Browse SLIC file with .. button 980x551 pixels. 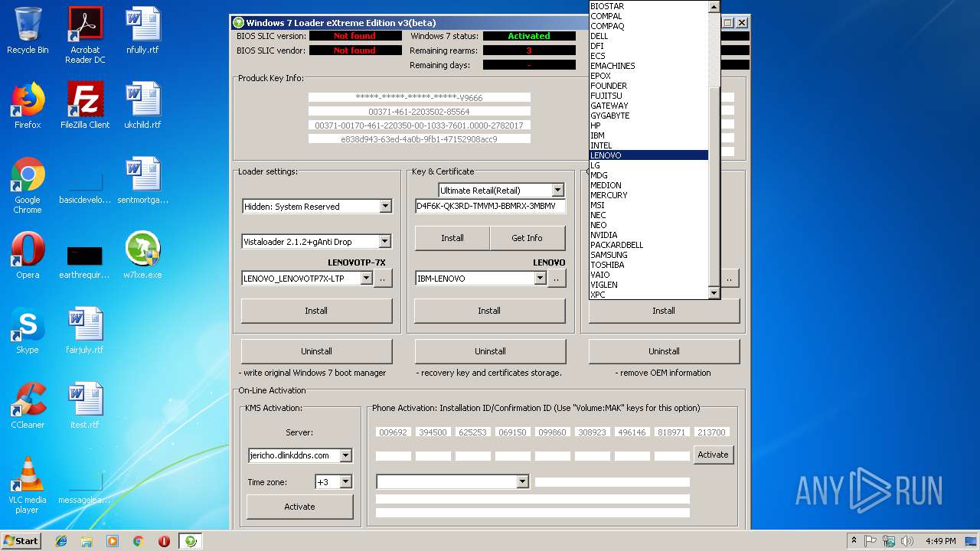pyautogui.click(x=383, y=279)
